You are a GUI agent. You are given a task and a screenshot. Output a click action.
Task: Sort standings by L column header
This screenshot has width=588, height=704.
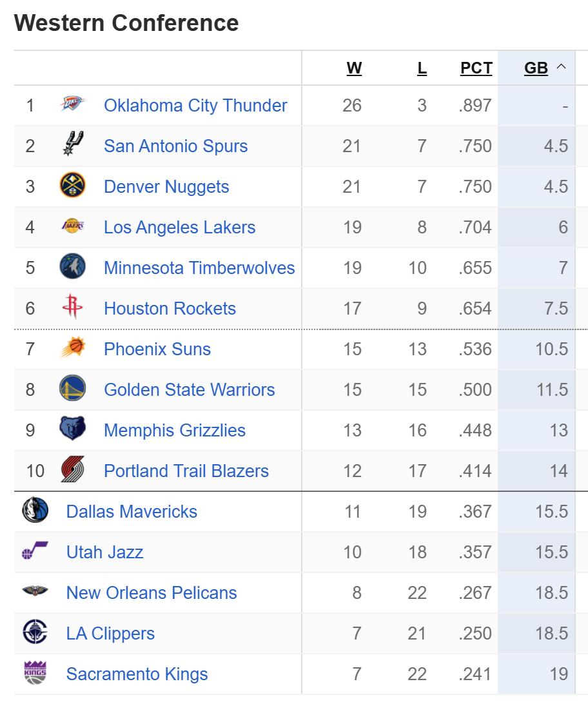[x=422, y=68]
